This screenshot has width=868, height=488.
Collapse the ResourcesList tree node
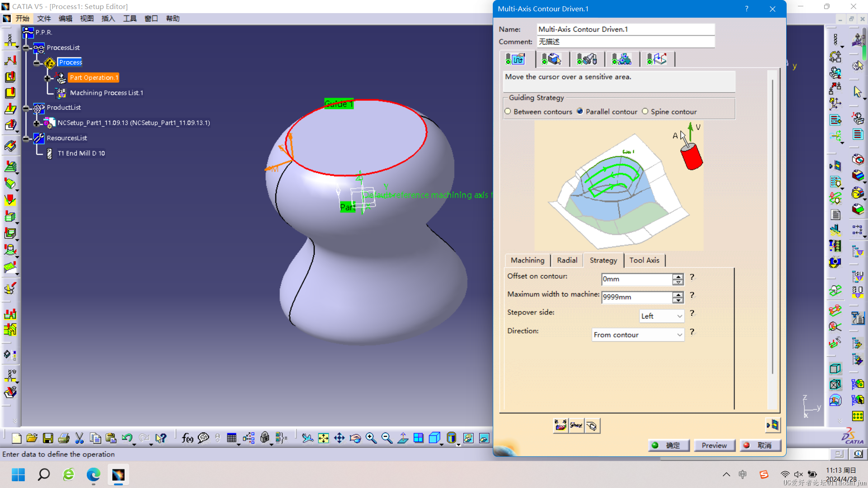(26, 138)
